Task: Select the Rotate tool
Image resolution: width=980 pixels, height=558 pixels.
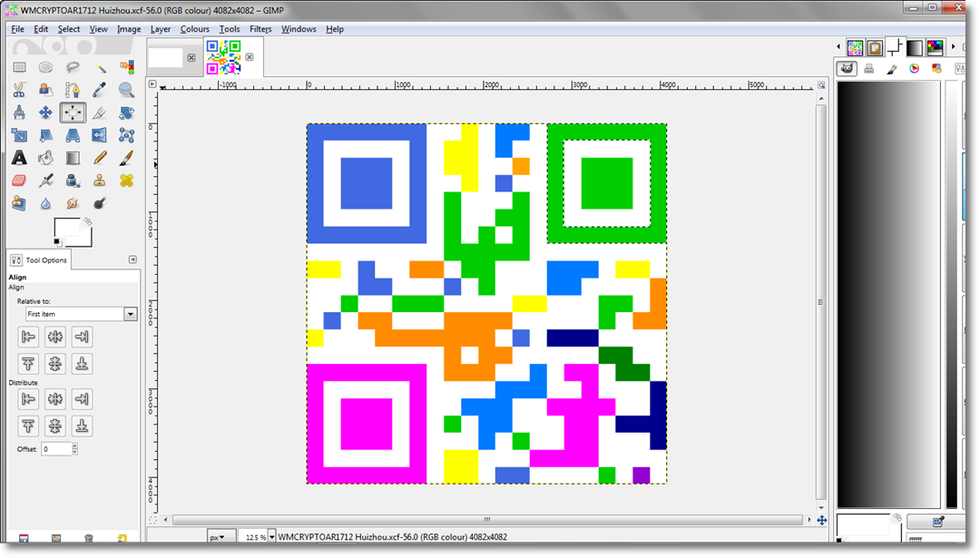Action: point(126,113)
